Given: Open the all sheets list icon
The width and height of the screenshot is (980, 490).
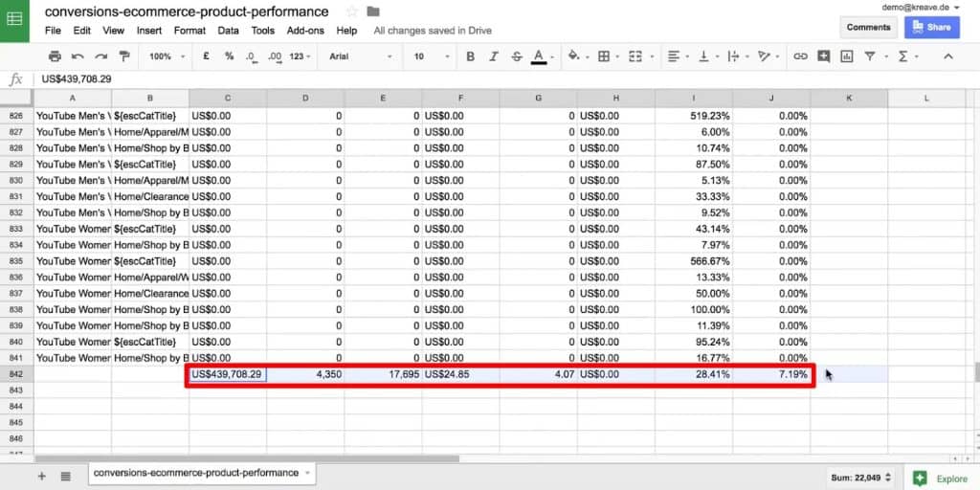Looking at the screenshot, I should tap(66, 476).
